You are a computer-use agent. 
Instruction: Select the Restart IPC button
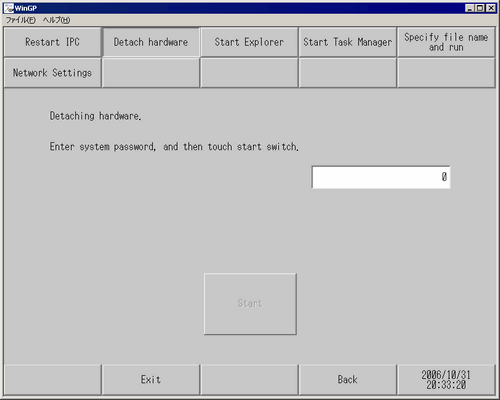click(x=52, y=42)
